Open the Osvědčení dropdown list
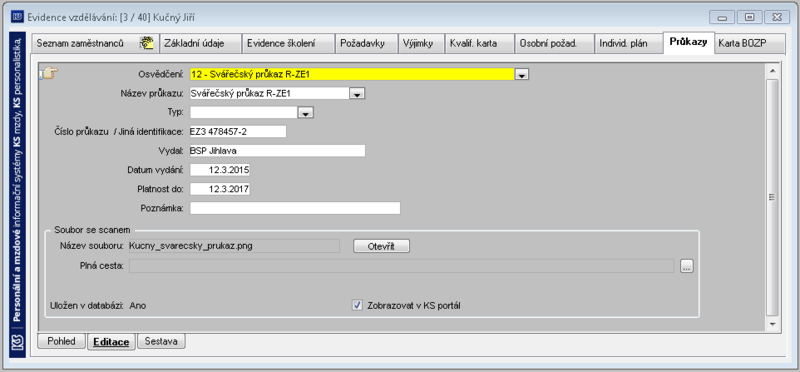Viewport: 800px width, 372px height. [x=521, y=75]
